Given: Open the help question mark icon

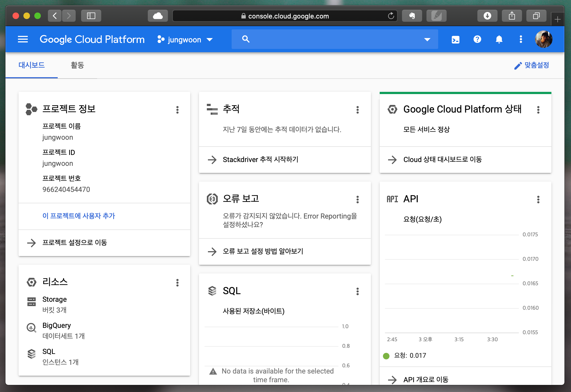Looking at the screenshot, I should [477, 39].
